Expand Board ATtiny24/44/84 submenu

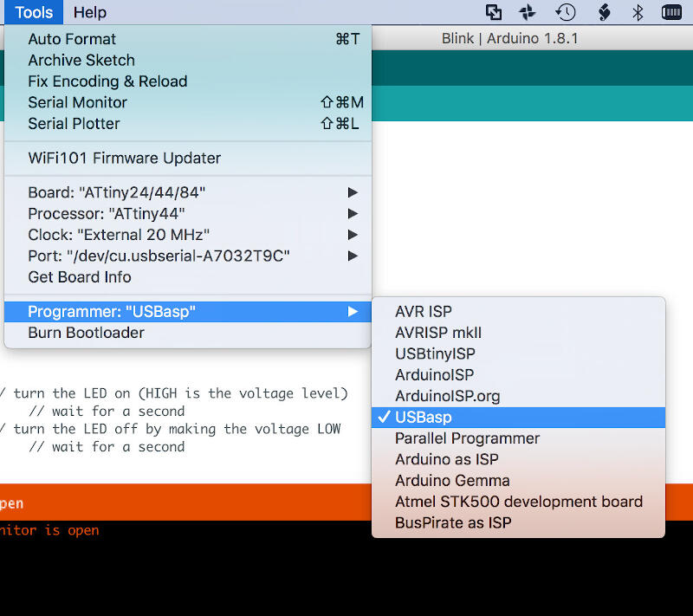click(x=188, y=192)
